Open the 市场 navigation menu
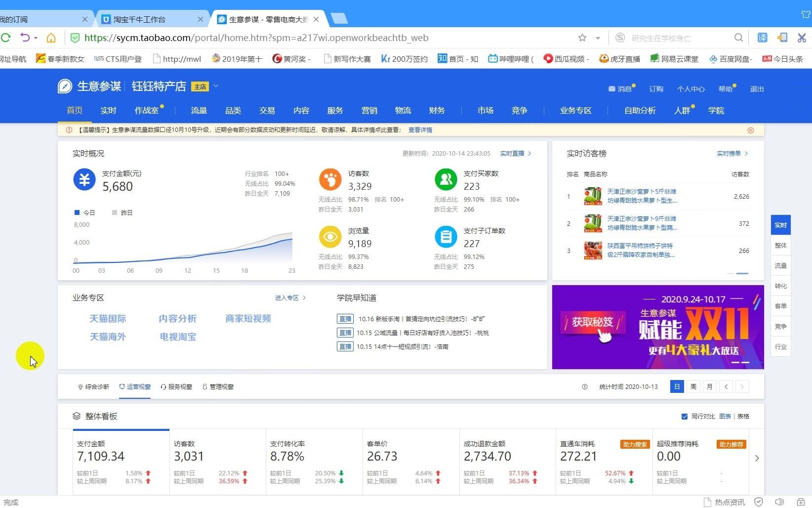This screenshot has height=508, width=812. click(486, 111)
